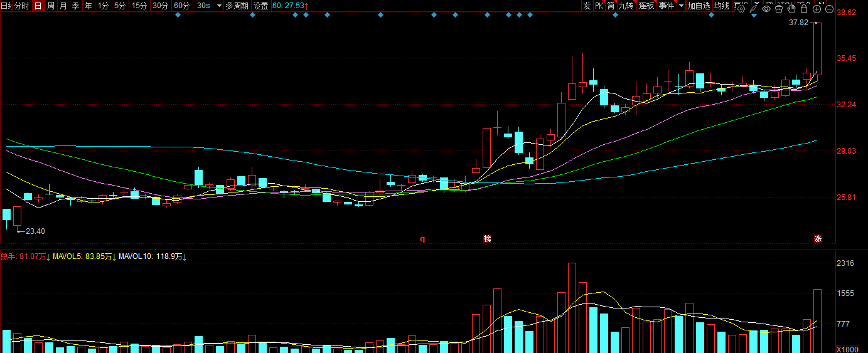This screenshot has height=353, width=868.
Task: Expand period dropdown arrow after 30s
Action: [218, 6]
